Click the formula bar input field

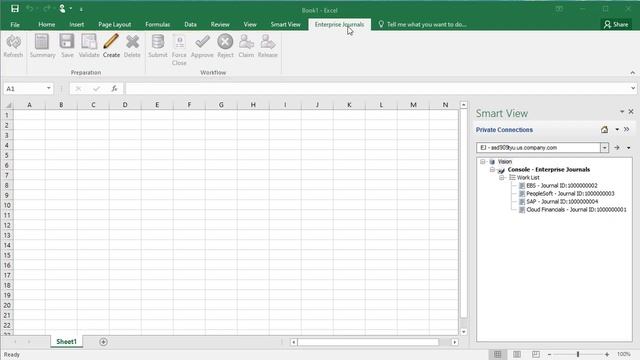pyautogui.click(x=377, y=89)
